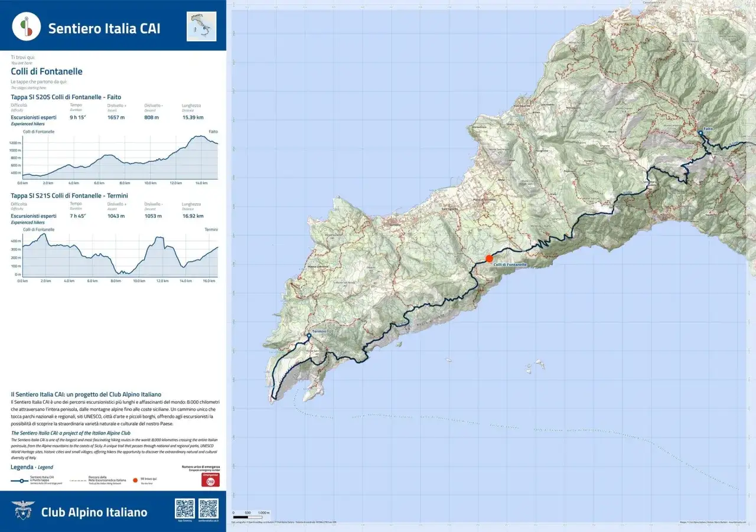This screenshot has width=756, height=532.
Task: Open the Italy overview map thumbnail
Action: pos(201,27)
